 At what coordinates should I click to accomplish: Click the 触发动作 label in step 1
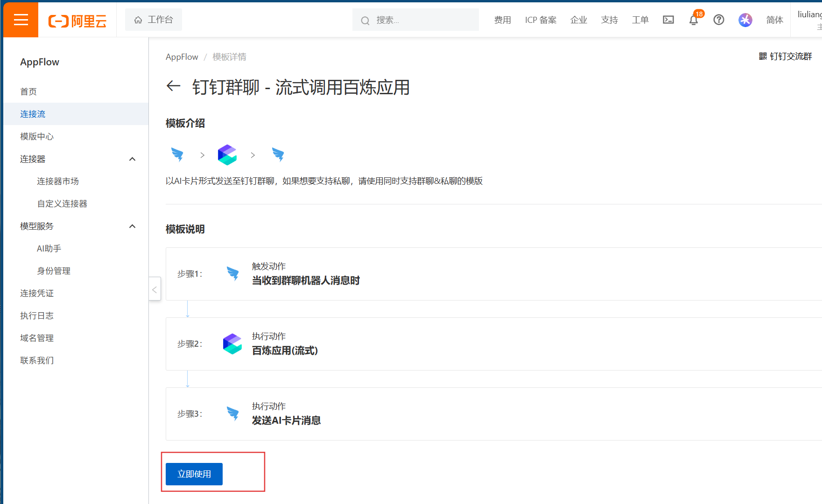tap(269, 266)
